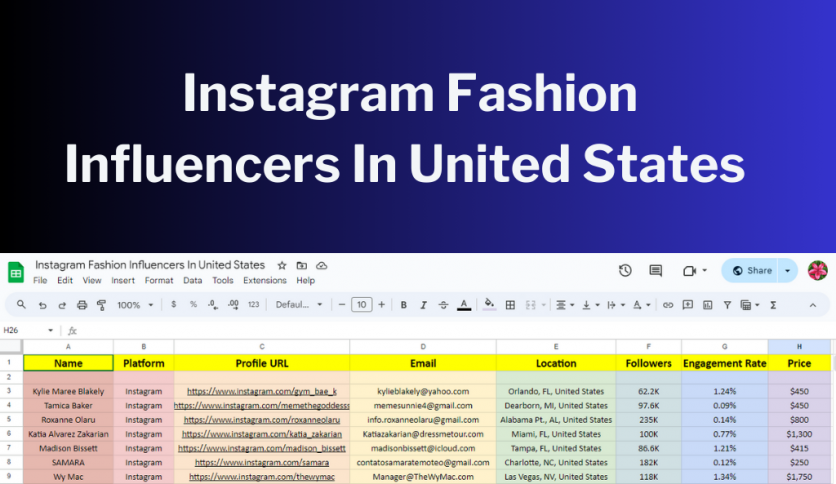The image size is (836, 484).
Task: Open text wrapping dropdown
Action: [615, 305]
